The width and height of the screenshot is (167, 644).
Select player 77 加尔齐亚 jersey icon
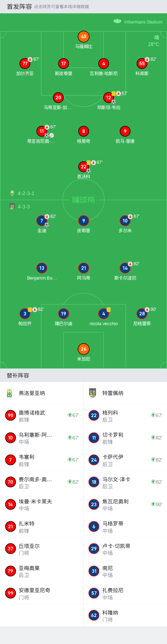click(25, 63)
